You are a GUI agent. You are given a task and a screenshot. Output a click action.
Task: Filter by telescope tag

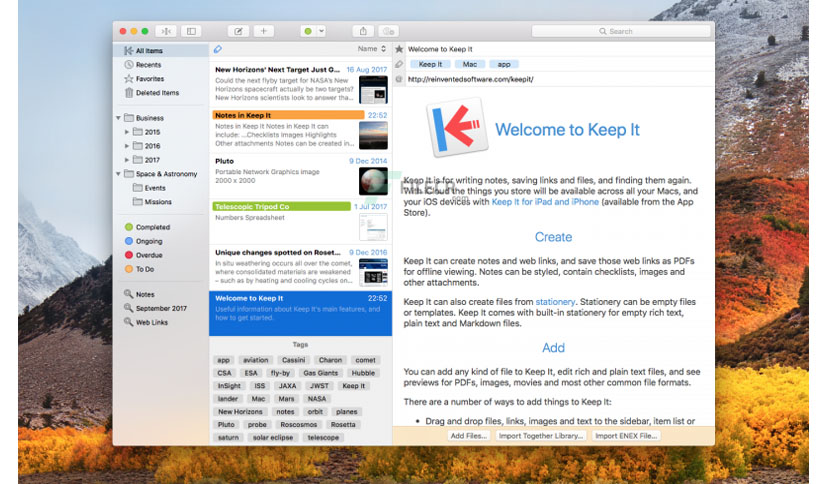(323, 438)
